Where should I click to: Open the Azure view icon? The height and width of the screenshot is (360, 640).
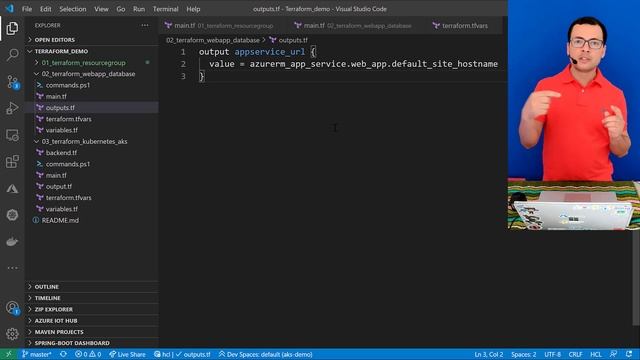[12, 189]
